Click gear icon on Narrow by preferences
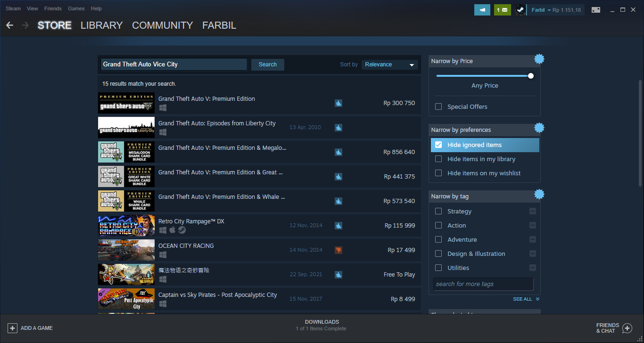Image resolution: width=644 pixels, height=343 pixels. tap(539, 128)
